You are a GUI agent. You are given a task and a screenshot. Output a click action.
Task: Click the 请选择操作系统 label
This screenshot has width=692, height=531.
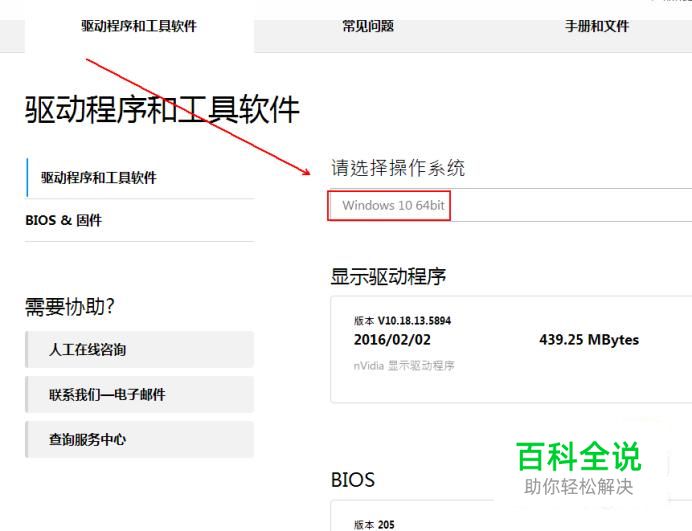click(x=398, y=168)
